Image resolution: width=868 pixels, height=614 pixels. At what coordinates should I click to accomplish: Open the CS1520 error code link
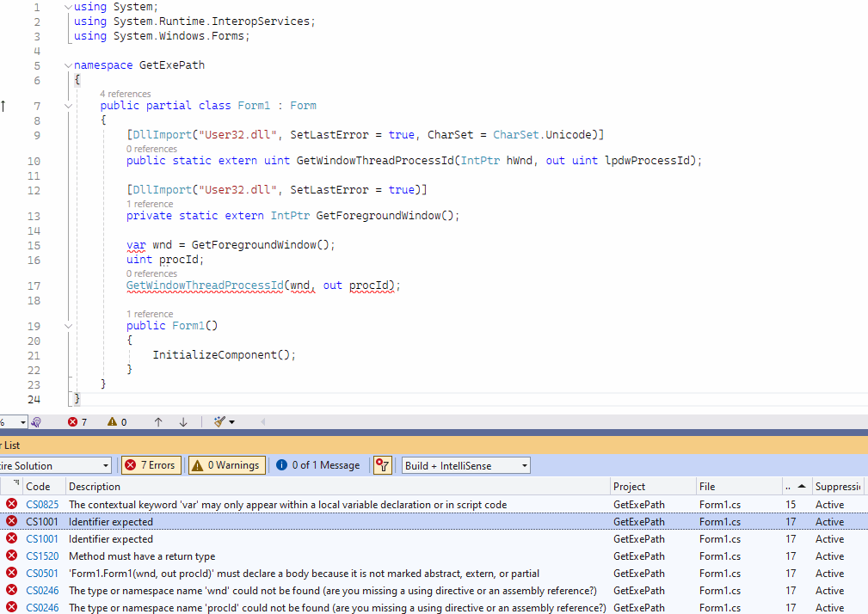click(42, 556)
